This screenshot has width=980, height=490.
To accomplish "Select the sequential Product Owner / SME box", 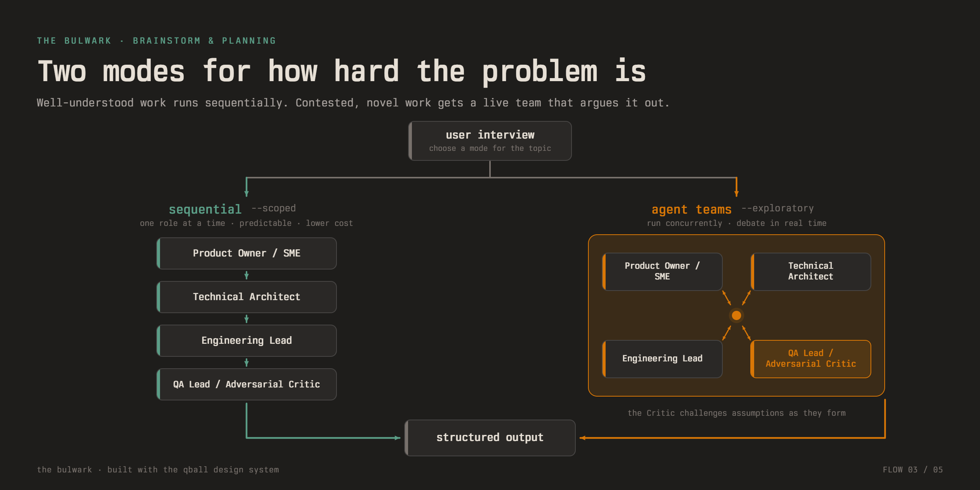I will [247, 253].
